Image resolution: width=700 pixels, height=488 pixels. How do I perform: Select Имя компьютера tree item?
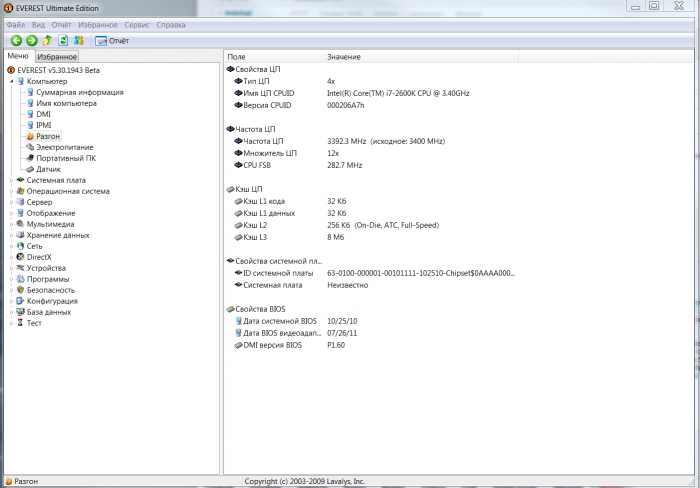click(66, 103)
